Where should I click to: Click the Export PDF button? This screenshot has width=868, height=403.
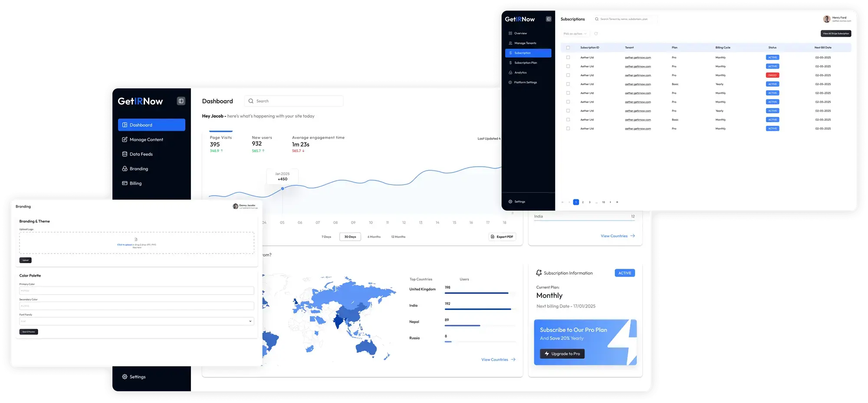(x=503, y=237)
